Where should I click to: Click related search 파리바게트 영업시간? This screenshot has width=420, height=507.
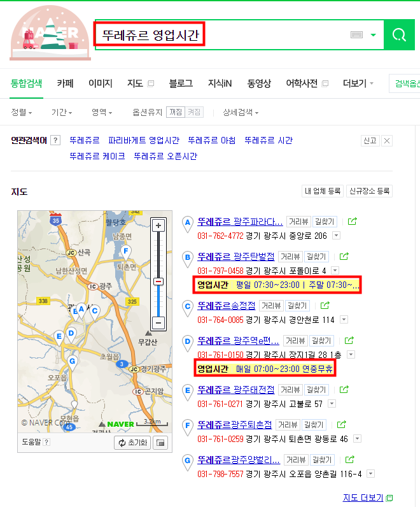[144, 140]
